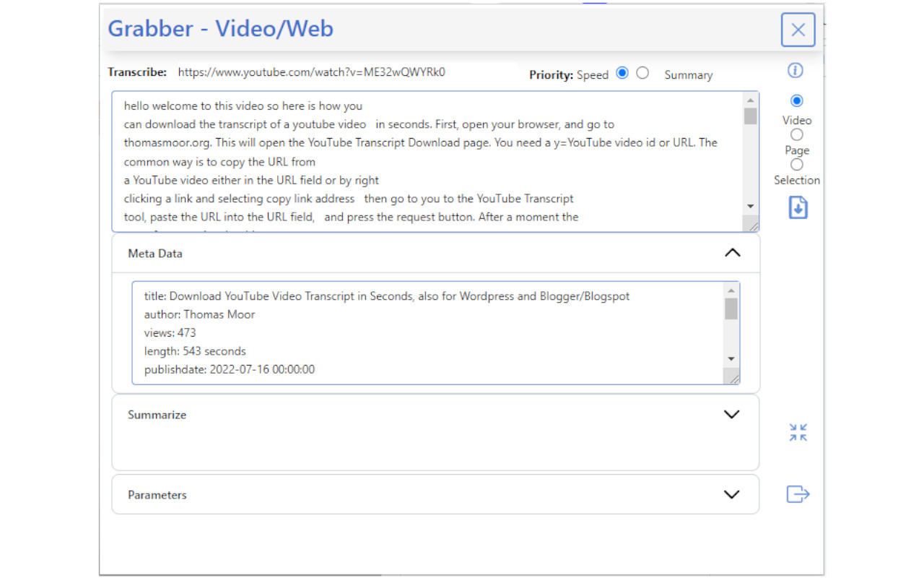Click the Meta Data box resize handle
924x578 pixels.
(734, 378)
